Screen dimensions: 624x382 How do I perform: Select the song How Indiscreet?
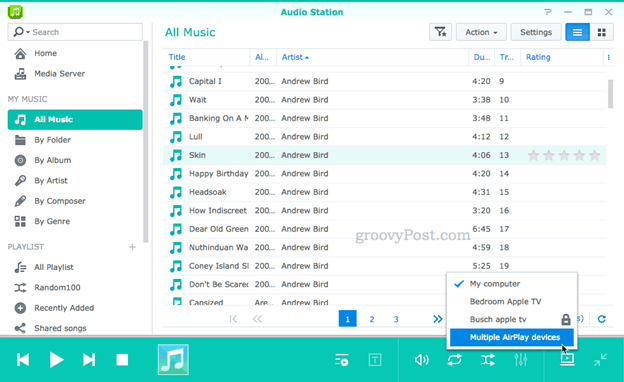[x=384, y=210]
